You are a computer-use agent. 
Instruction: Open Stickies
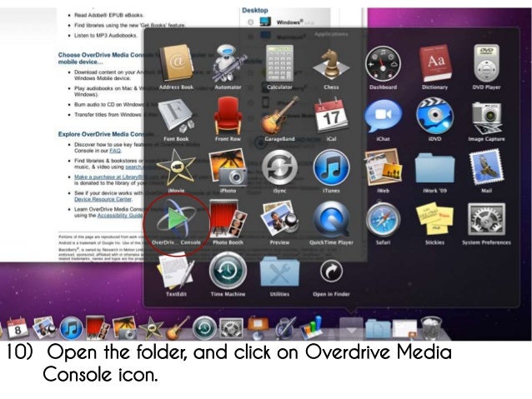coord(435,220)
